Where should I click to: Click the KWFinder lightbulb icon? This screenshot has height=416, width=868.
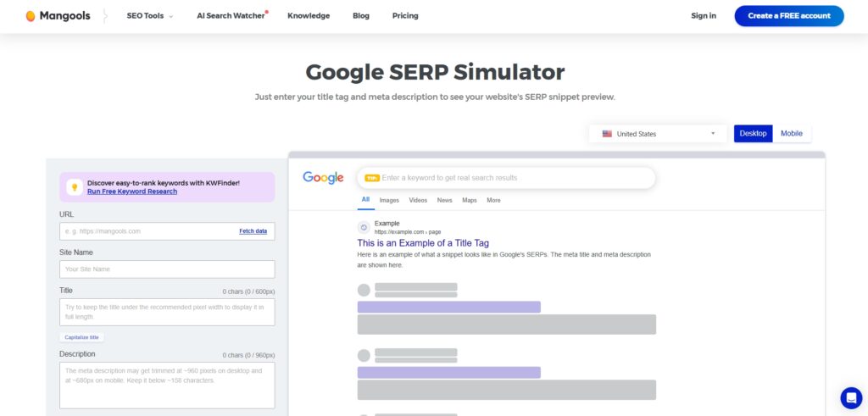(75, 187)
